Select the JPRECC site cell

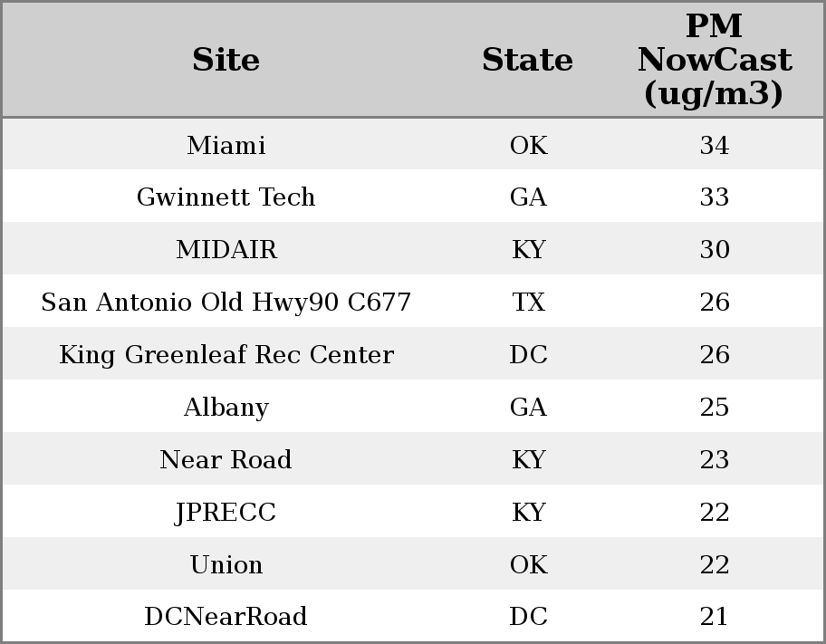[x=226, y=512]
